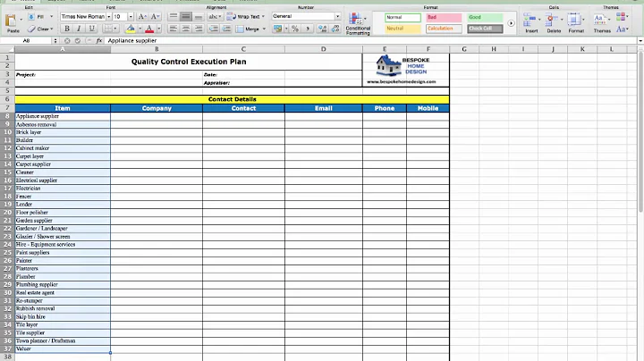Apply the Check Cell style
This screenshot has height=361, width=644.
point(485,29)
